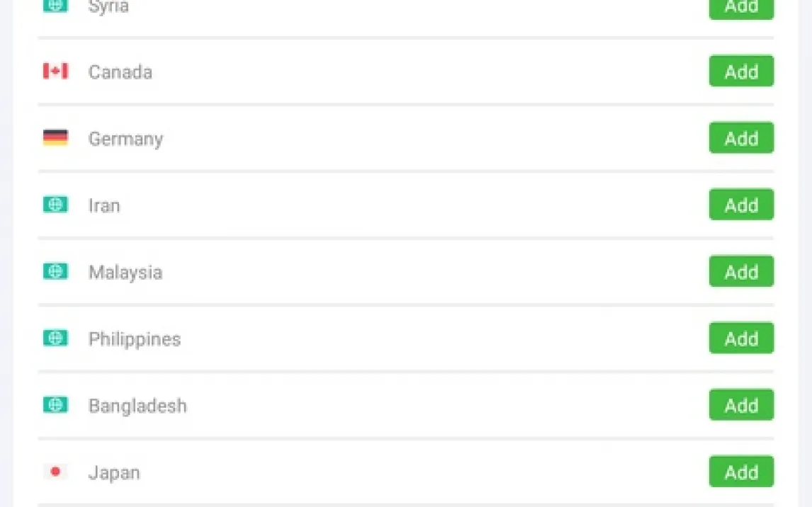Choose the Philippines list entry text
Screen dimensions: 812x507
tap(135, 339)
